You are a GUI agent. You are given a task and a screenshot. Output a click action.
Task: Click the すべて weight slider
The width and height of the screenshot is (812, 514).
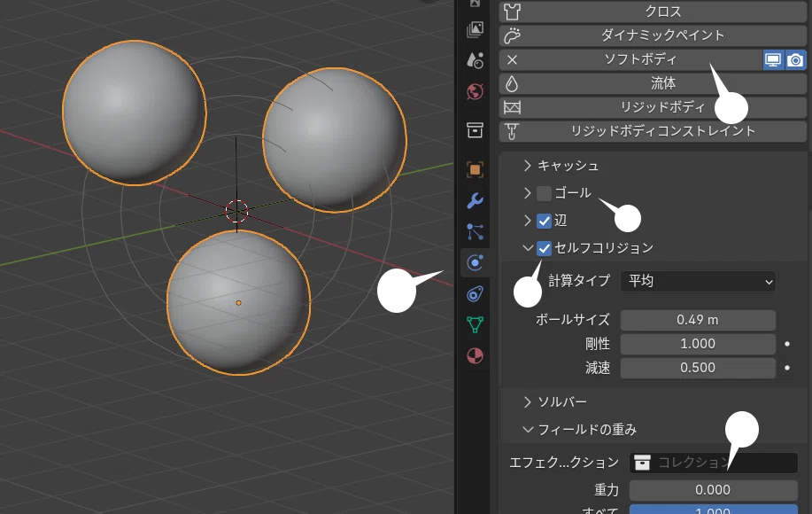click(714, 509)
